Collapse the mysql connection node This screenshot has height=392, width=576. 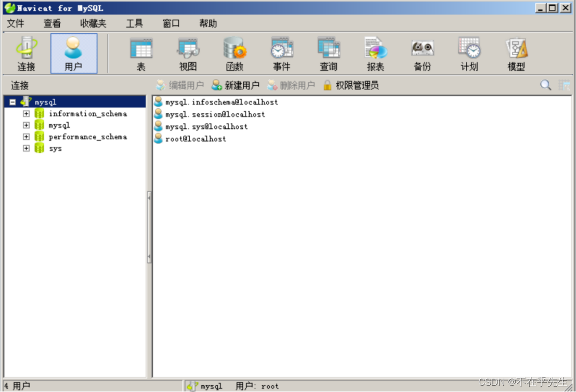coord(12,102)
